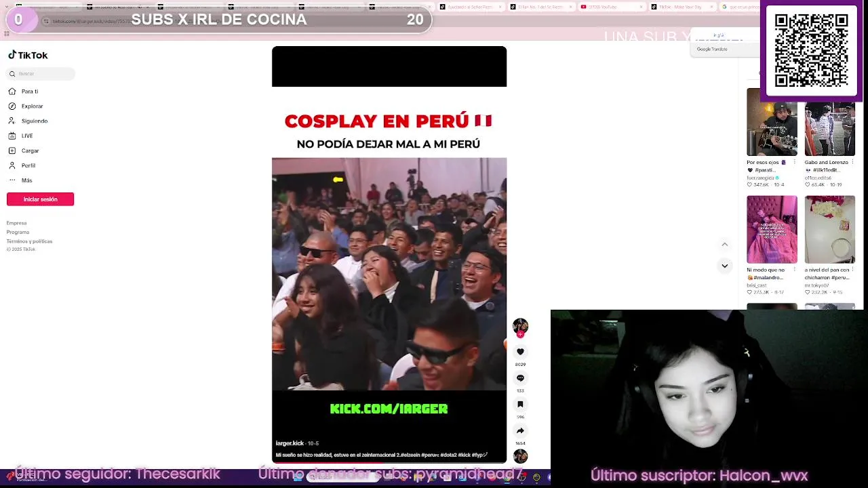The height and width of the screenshot is (488, 868).
Task: Share the video with the arrow icon
Action: click(x=520, y=431)
